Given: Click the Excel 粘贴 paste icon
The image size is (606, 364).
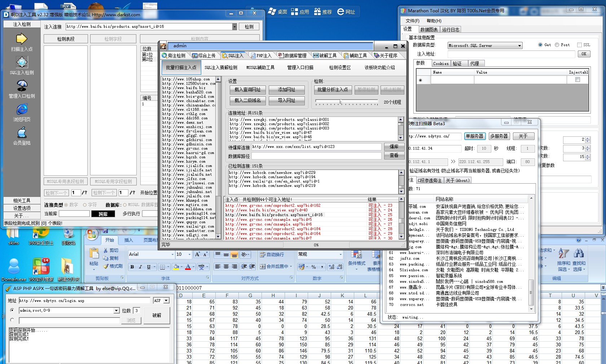Looking at the screenshot, I should 94,254.
